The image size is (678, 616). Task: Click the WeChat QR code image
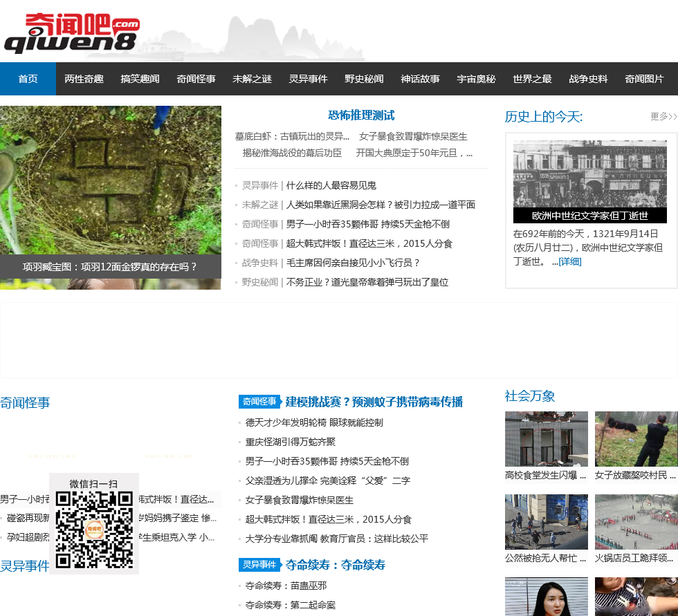coord(94,530)
